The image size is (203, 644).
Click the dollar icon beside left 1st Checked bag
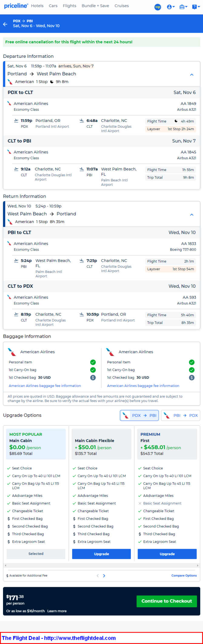(x=93, y=377)
